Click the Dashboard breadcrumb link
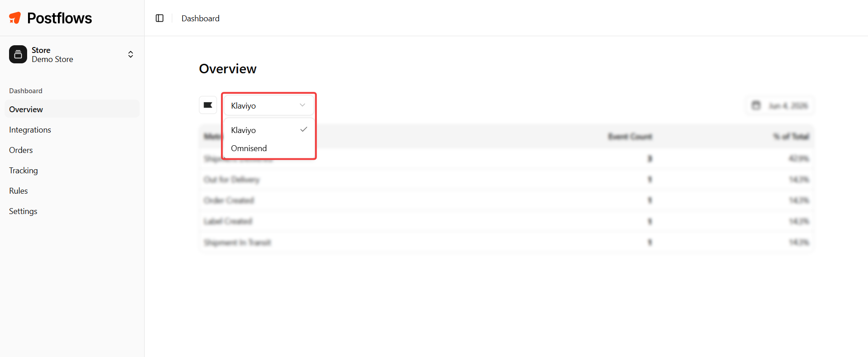 [200, 19]
